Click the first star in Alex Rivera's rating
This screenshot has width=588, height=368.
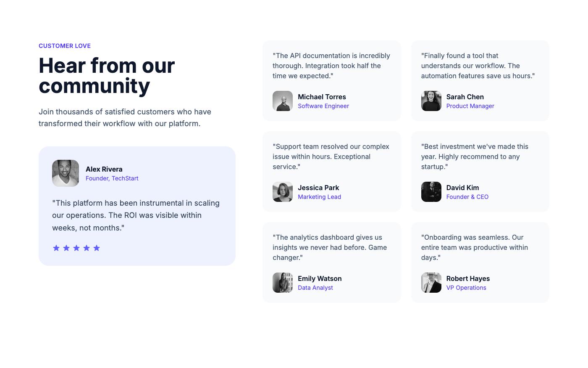(56, 248)
